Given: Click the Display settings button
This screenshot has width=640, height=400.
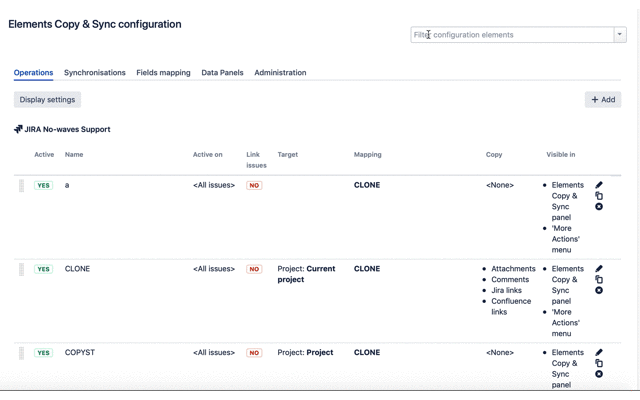Looking at the screenshot, I should (x=47, y=100).
